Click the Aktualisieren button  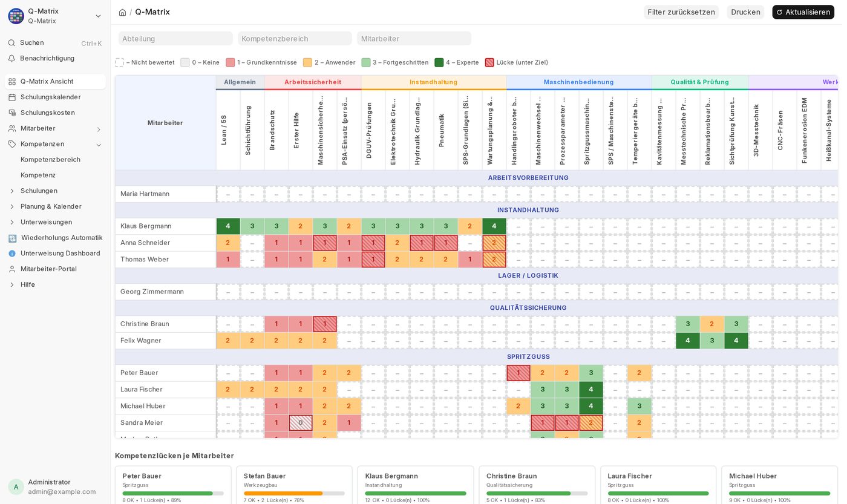(x=803, y=12)
